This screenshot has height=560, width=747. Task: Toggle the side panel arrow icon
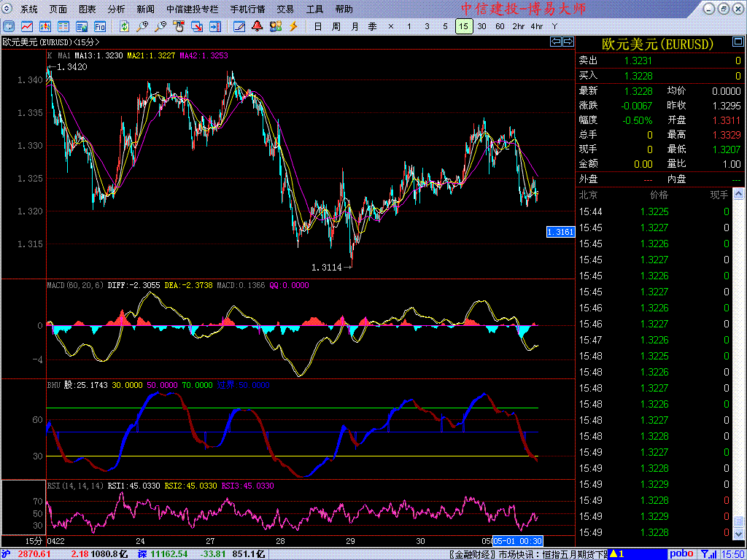(x=215, y=26)
